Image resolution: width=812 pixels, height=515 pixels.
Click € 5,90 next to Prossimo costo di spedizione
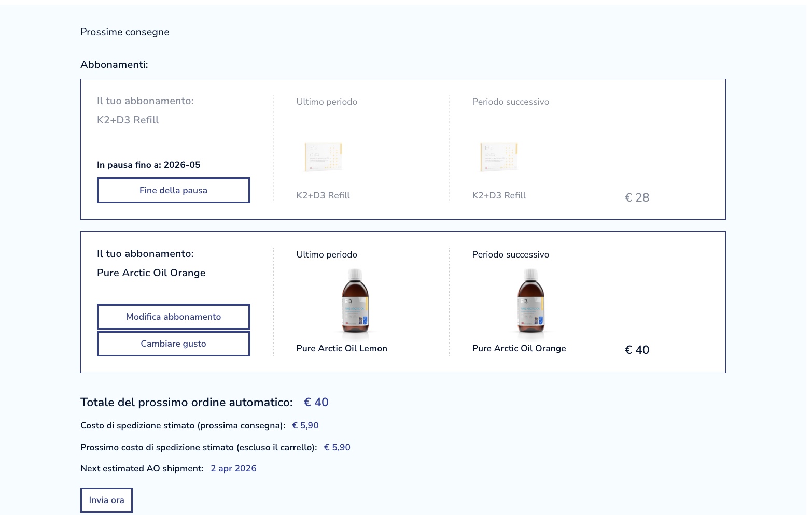[x=337, y=447]
